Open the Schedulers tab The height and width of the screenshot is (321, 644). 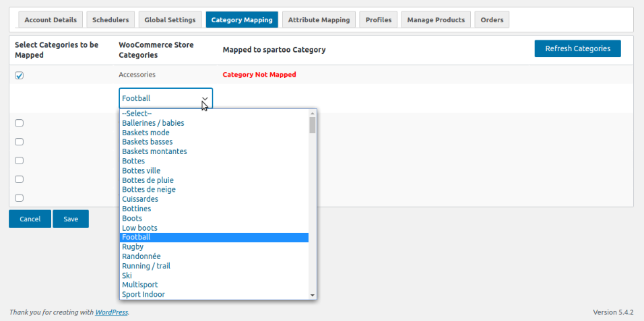pyautogui.click(x=110, y=20)
